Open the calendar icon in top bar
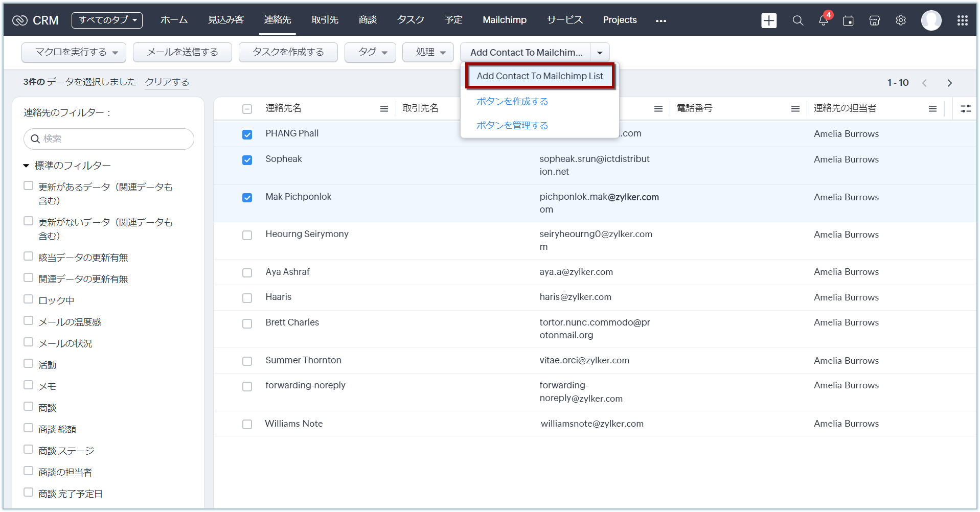 [848, 20]
